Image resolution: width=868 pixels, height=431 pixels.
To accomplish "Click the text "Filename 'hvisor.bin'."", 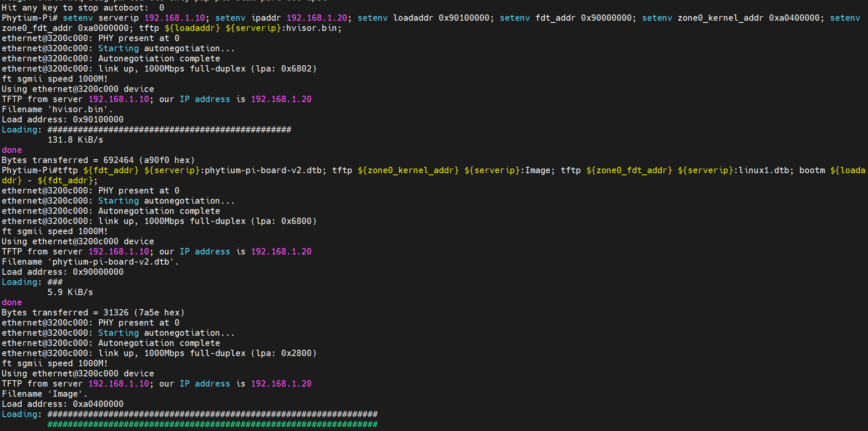I will pos(57,109).
